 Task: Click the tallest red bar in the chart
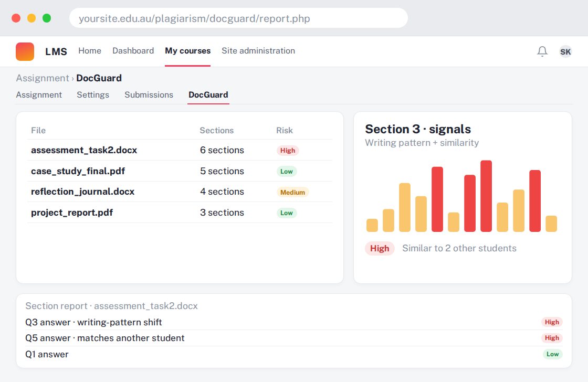click(x=486, y=196)
